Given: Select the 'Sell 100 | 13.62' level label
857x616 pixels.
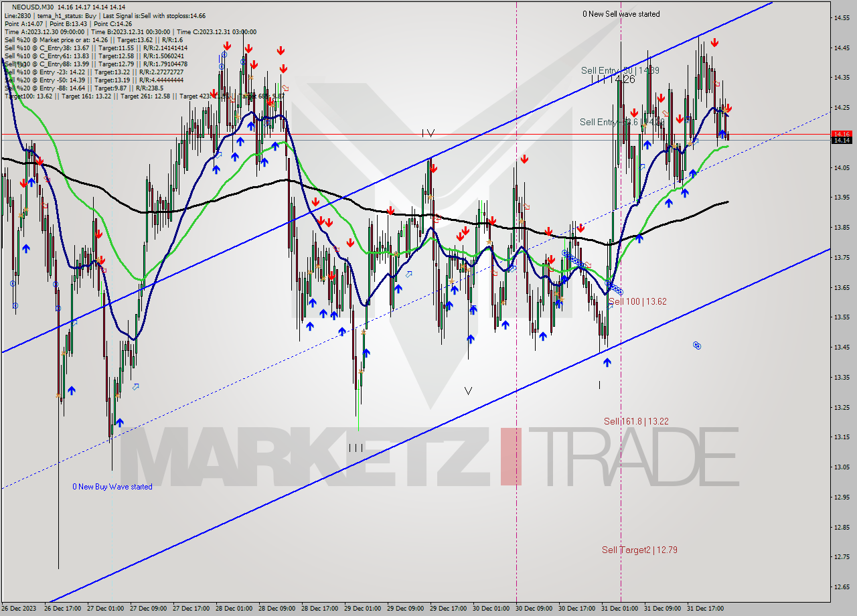Looking at the screenshot, I should [637, 302].
